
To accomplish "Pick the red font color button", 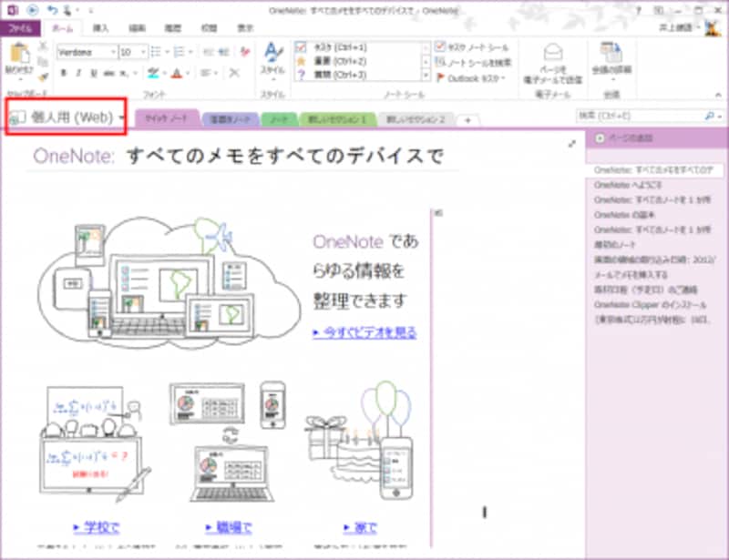I will click(x=177, y=73).
